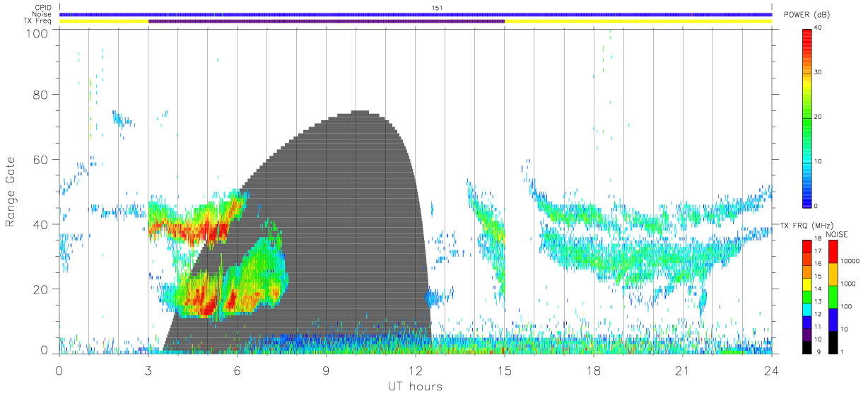868x401 pixels.
Task: Click the 100 tick on Range Gate axis
Action: click(x=38, y=33)
